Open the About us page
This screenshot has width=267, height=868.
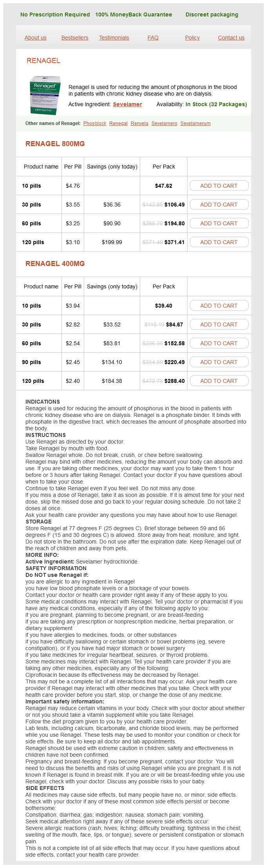click(36, 38)
